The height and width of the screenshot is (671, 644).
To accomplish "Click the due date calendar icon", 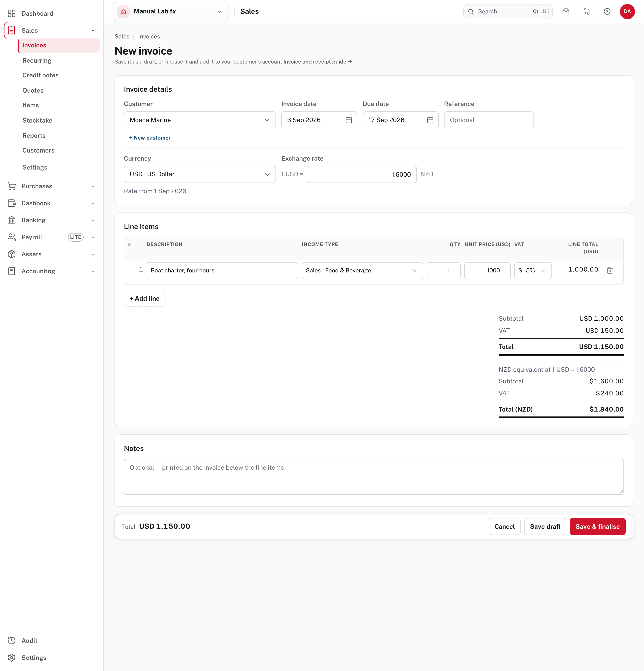I will pos(430,120).
